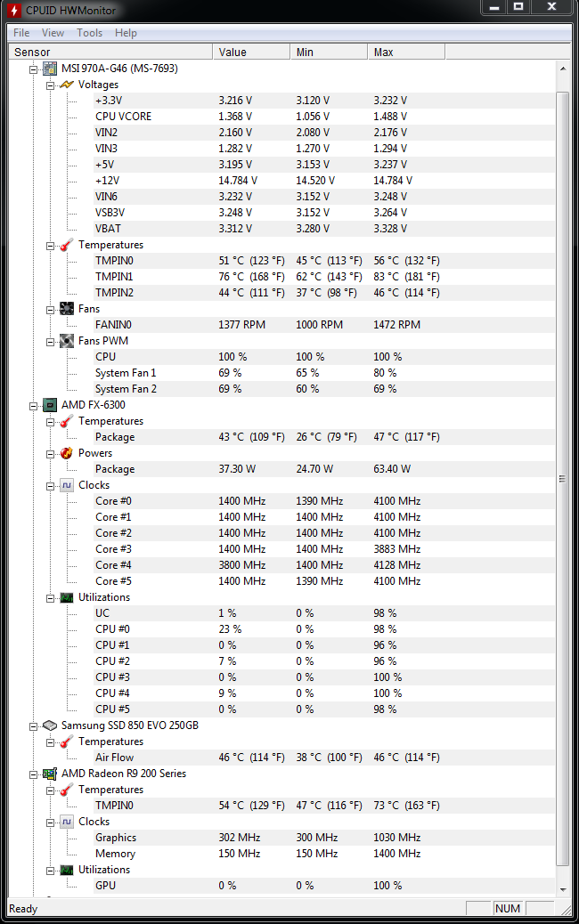The height and width of the screenshot is (924, 579).
Task: Click the 63.40 W max power value
Action: pyautogui.click(x=392, y=469)
